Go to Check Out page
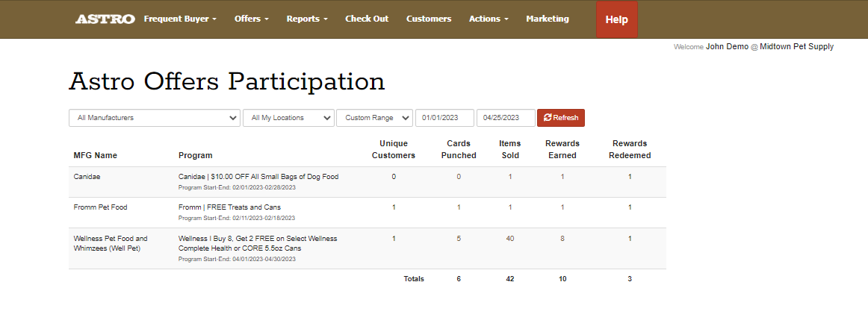The width and height of the screenshot is (868, 329). 367,19
